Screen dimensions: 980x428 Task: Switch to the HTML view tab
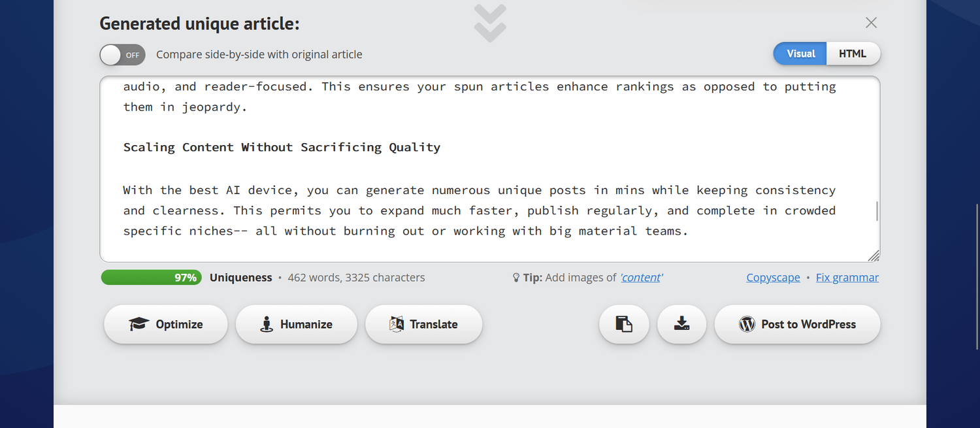pyautogui.click(x=853, y=54)
